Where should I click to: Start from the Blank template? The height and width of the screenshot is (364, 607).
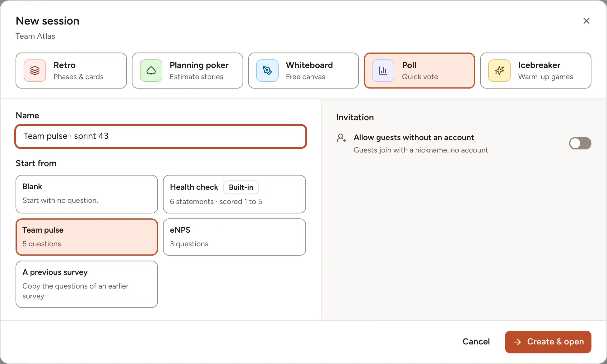87,194
